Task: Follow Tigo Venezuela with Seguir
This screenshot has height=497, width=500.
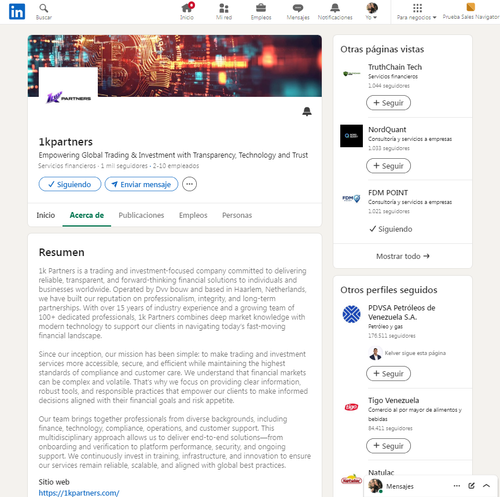Action: coord(388,446)
